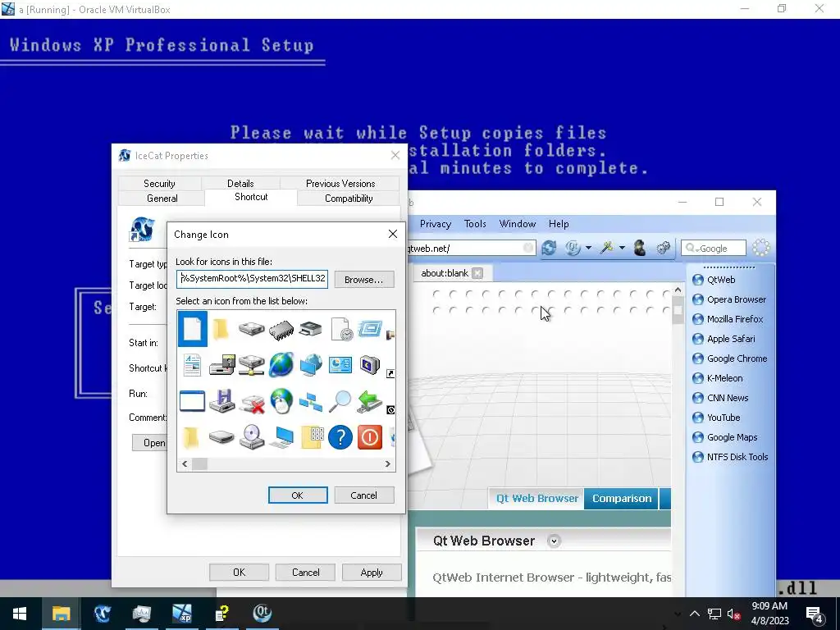Open Windows Start menu

click(20, 614)
